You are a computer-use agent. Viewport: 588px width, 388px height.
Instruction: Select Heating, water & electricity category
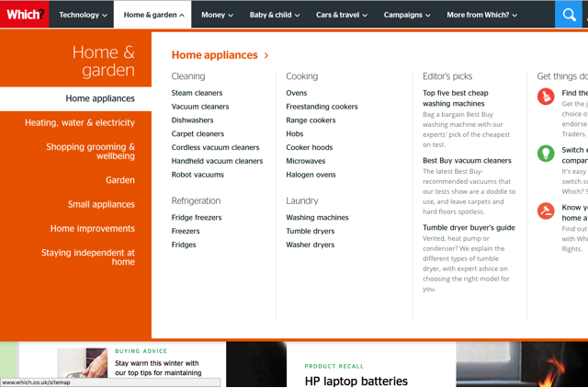(80, 123)
